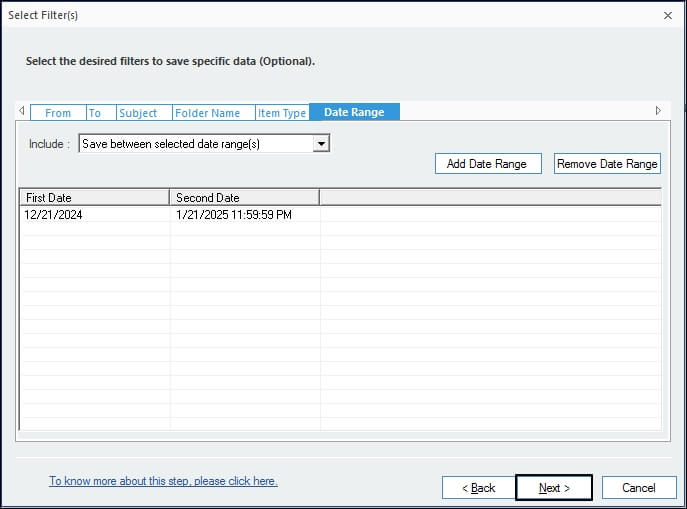Proceed with the Next button
This screenshot has width=687, height=509.
pyautogui.click(x=554, y=488)
